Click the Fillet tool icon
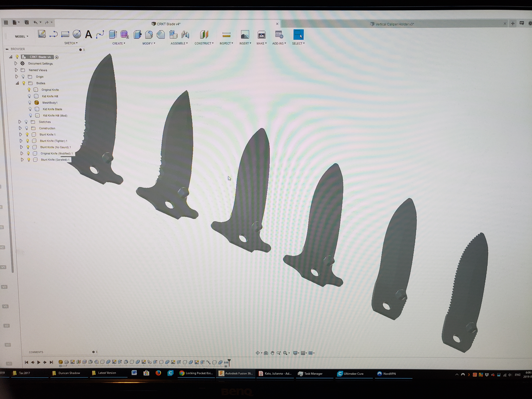532x399 pixels. pyautogui.click(x=149, y=35)
